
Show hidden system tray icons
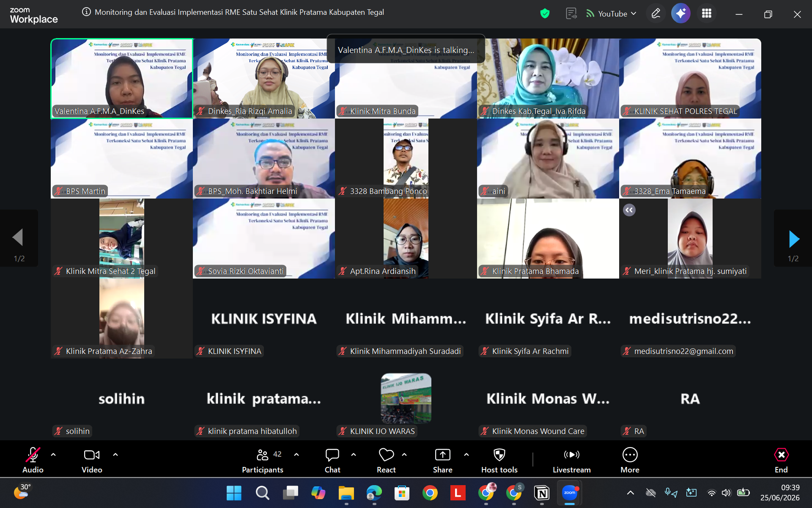(630, 493)
